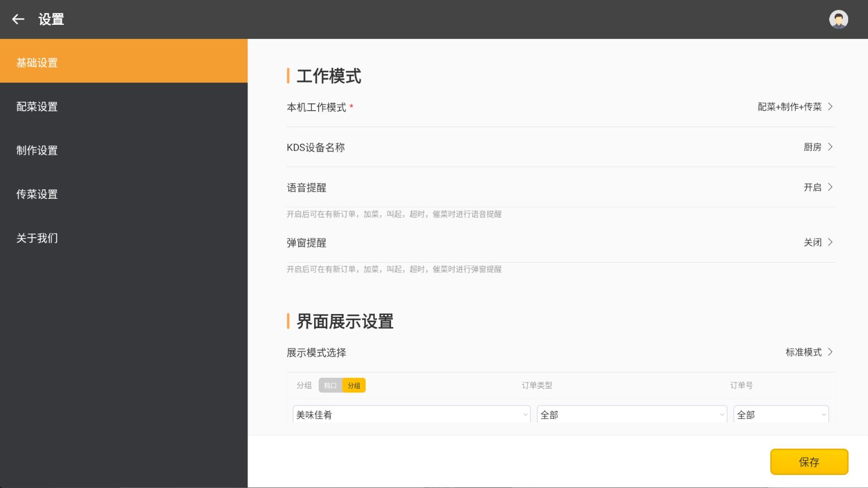Expand the 弹窗提醒 chevron

click(x=830, y=242)
